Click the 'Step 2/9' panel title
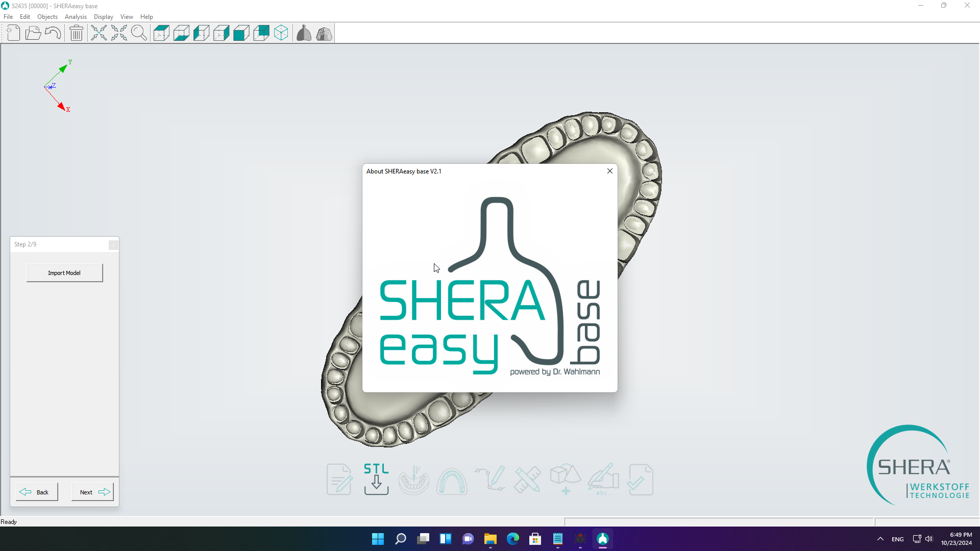The height and width of the screenshot is (551, 980). point(26,244)
